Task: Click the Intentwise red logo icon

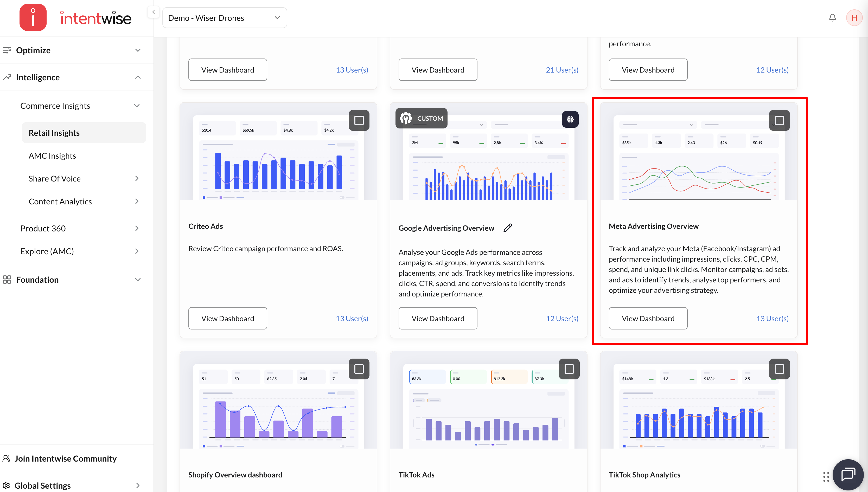Action: pos(33,18)
